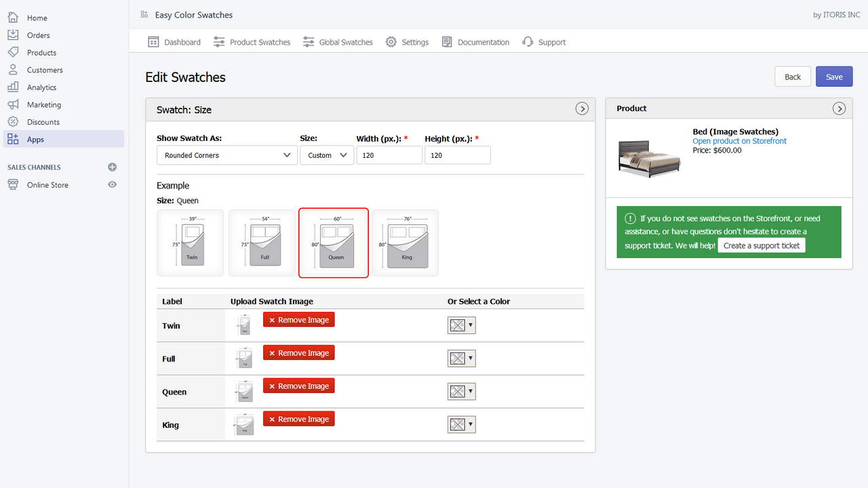The image size is (868, 488).
Task: Click the Global Swatches sliders icon
Action: pos(309,42)
